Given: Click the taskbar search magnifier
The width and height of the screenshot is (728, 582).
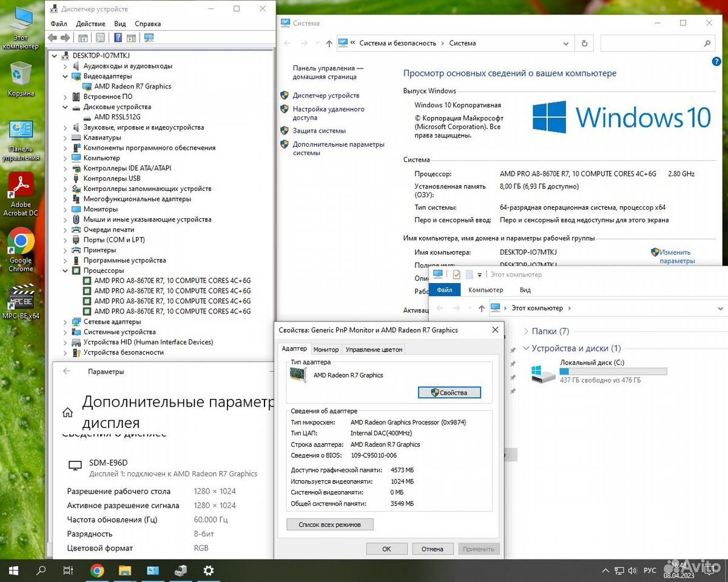Looking at the screenshot, I should point(41,570).
